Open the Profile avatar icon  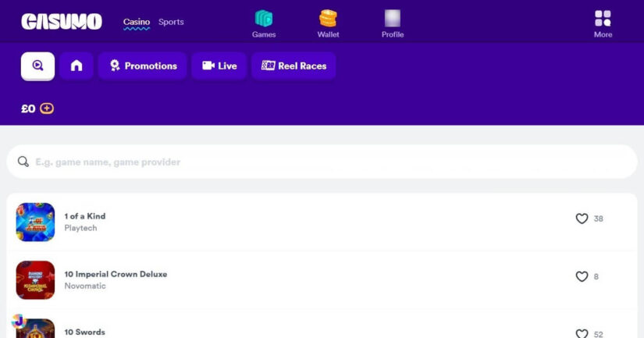point(392,18)
